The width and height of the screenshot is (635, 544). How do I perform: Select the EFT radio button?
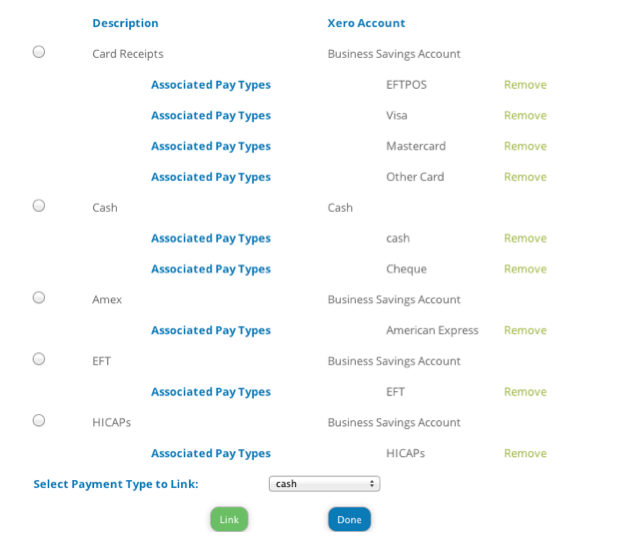point(39,359)
